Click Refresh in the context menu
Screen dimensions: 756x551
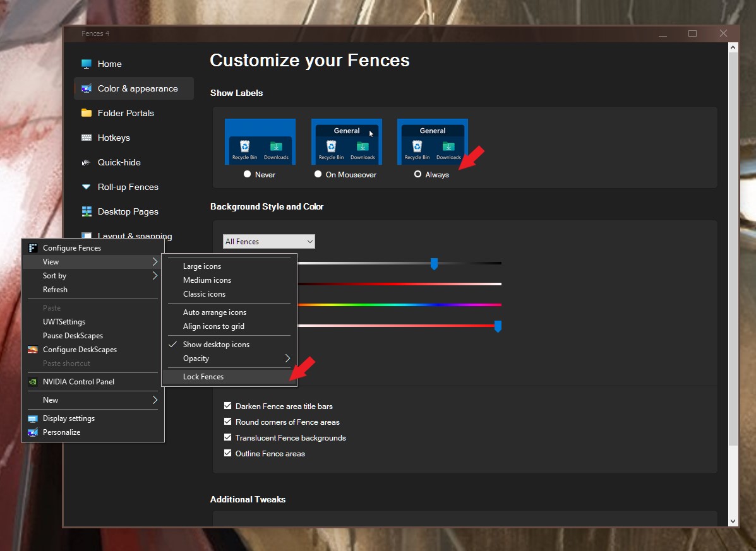[x=93, y=290]
